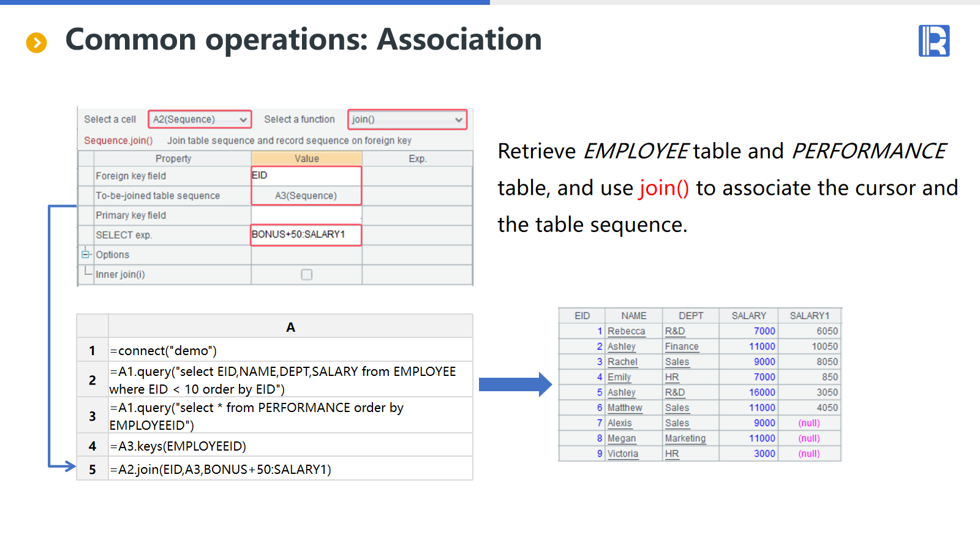
Task: Open the join() function dropdown
Action: 407,119
